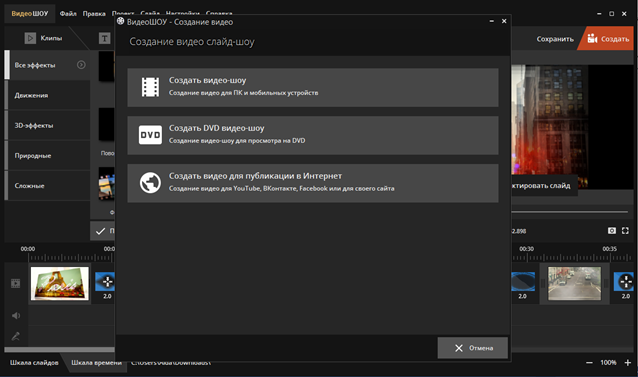
Task: Select 3D-эффекты category
Action: point(47,125)
